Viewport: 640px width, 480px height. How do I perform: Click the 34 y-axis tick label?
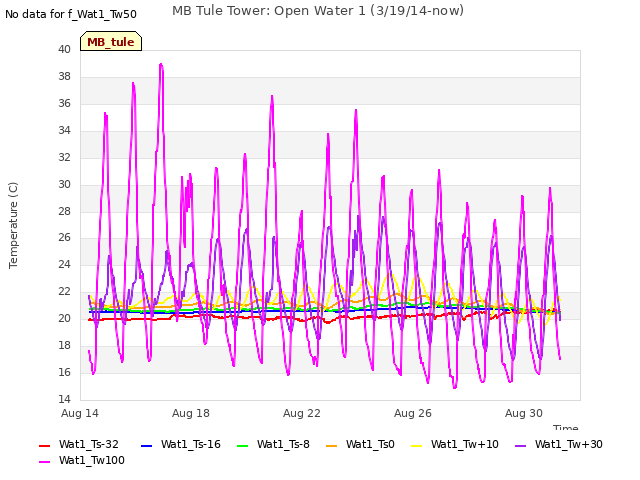point(64,131)
